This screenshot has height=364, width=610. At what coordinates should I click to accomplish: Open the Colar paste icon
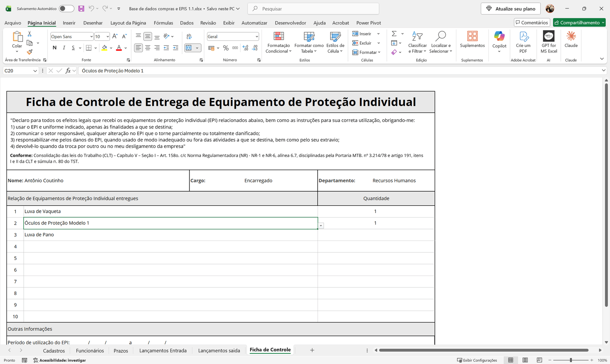(17, 37)
